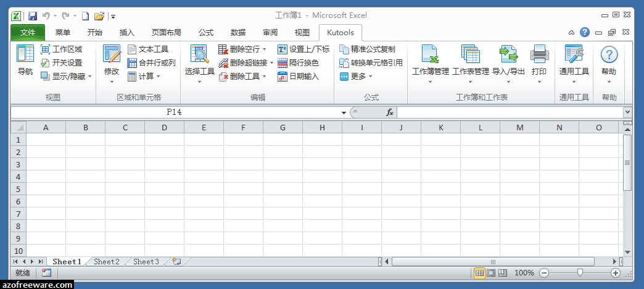Open the 导航 navigation pane
Image resolution: width=644 pixels, height=289 pixels.
[25, 61]
